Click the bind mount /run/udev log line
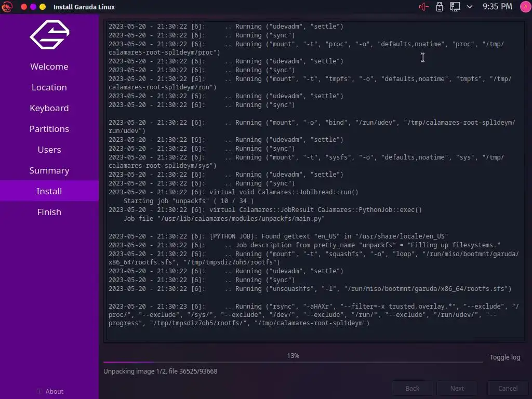The height and width of the screenshot is (399, 532). tap(312, 127)
